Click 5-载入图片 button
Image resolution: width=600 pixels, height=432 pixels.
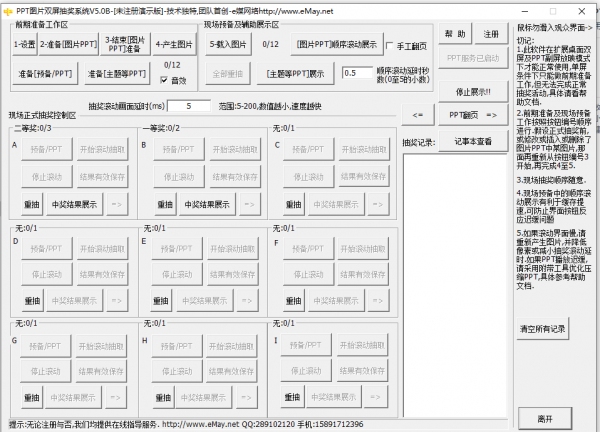[x=228, y=44]
